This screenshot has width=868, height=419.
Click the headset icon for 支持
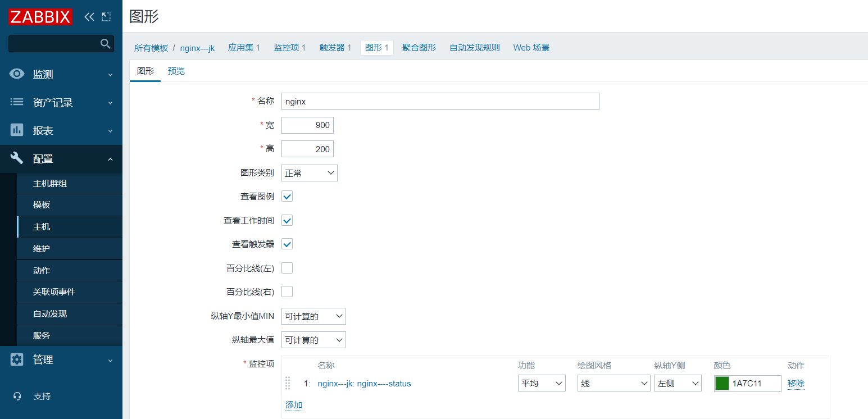click(x=17, y=396)
